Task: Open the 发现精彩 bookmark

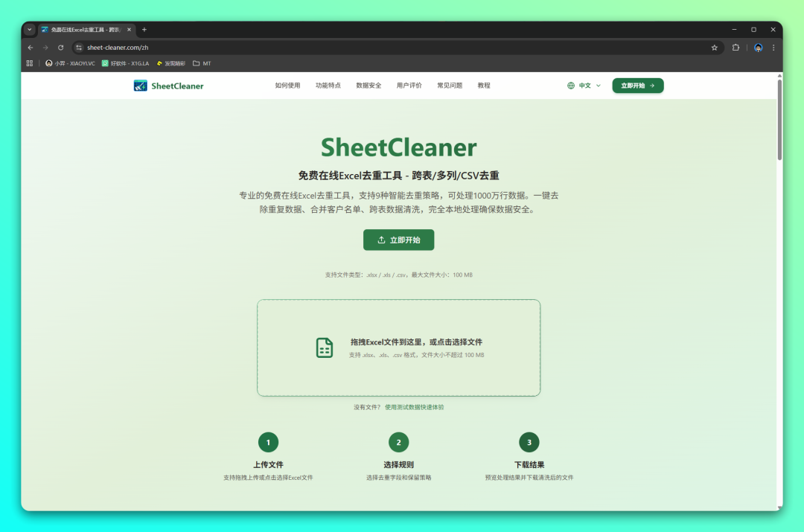Action: (170, 63)
